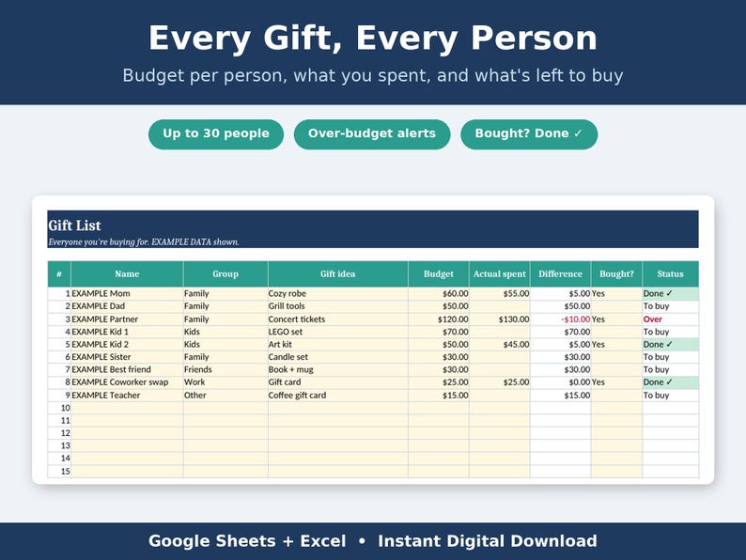Click the $45.00 actual spent cell

click(500, 345)
